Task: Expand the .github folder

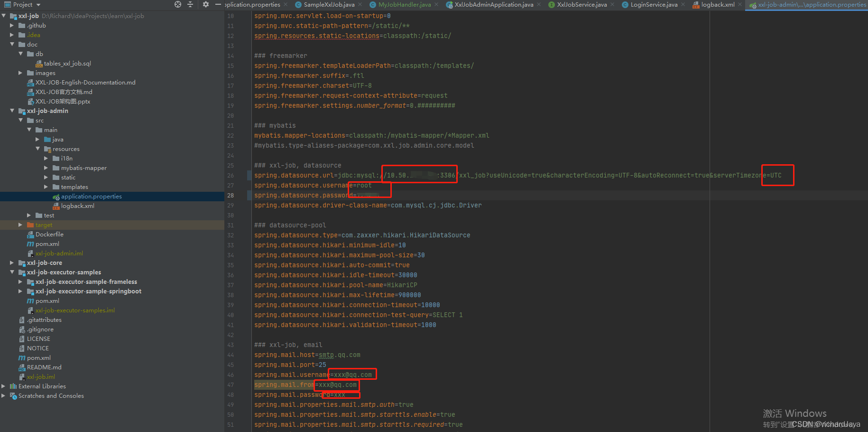Action: coord(12,25)
